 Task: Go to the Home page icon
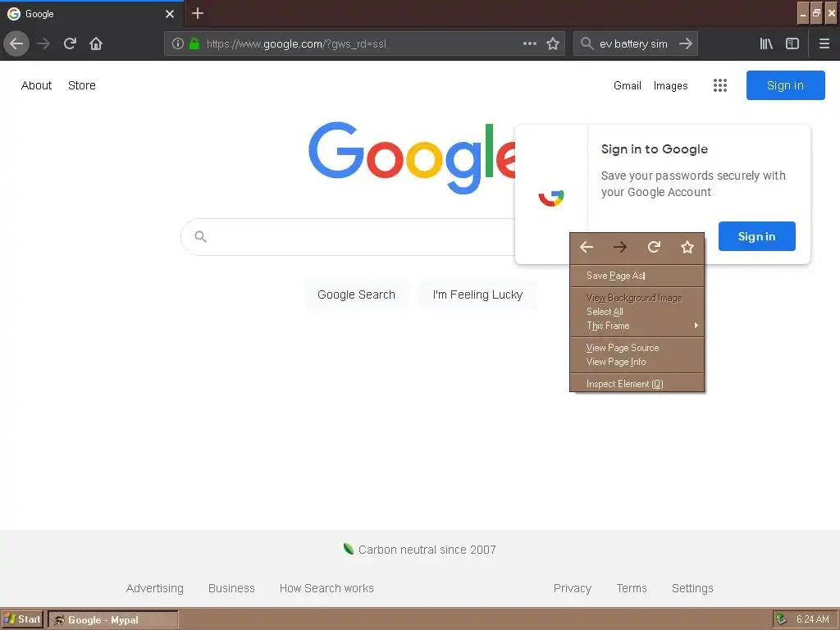(x=96, y=43)
